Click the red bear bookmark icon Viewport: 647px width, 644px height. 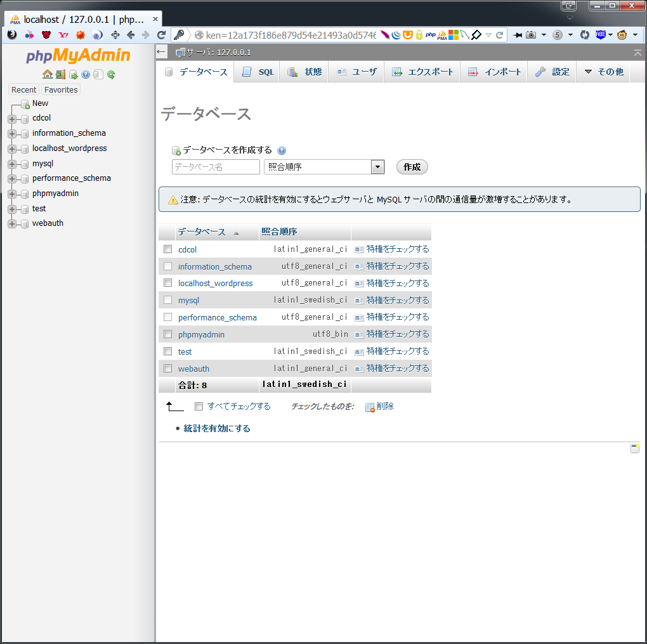tap(46, 35)
